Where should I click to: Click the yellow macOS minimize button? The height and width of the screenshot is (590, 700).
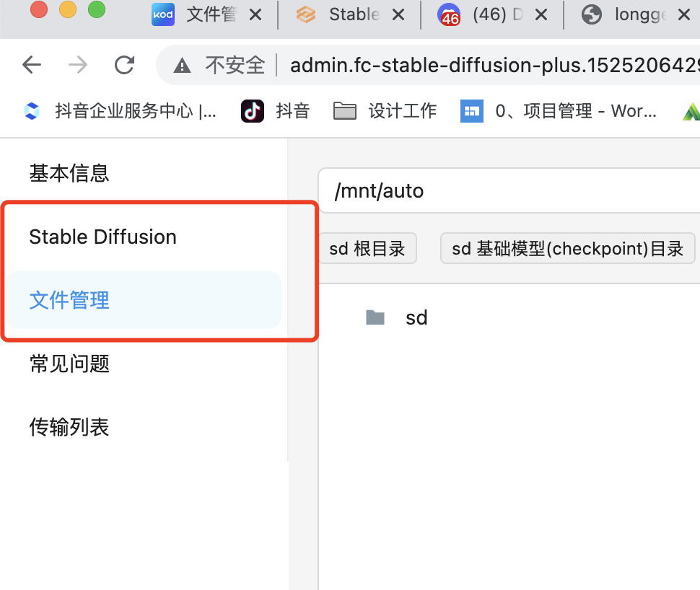68,9
